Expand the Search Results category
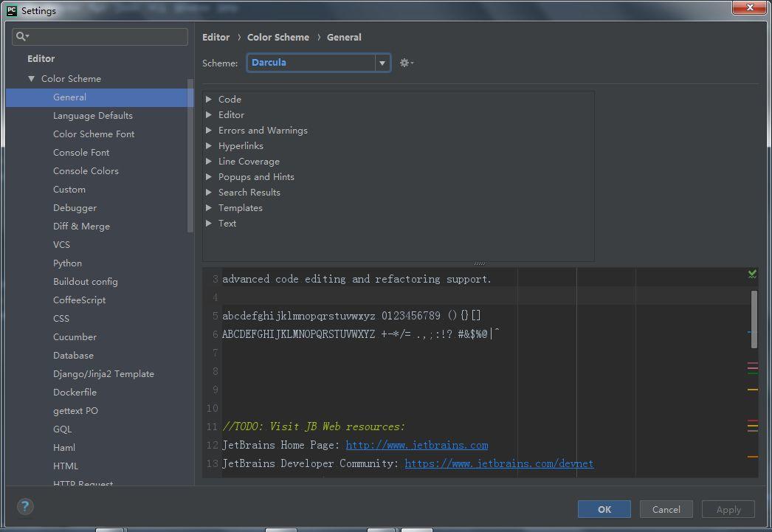Image resolution: width=772 pixels, height=532 pixels. pyautogui.click(x=209, y=193)
